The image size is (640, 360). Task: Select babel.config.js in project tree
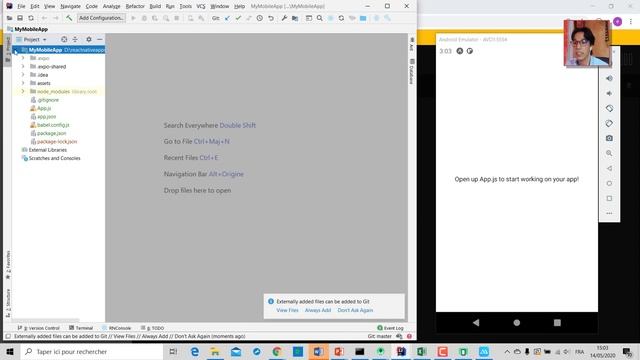pyautogui.click(x=53, y=125)
